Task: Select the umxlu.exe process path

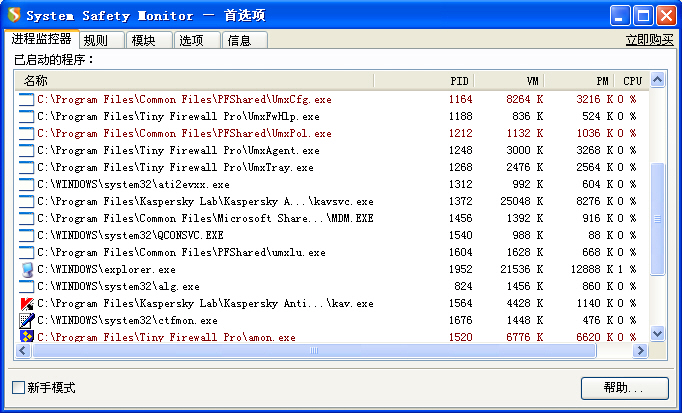Action: pyautogui.click(x=181, y=252)
